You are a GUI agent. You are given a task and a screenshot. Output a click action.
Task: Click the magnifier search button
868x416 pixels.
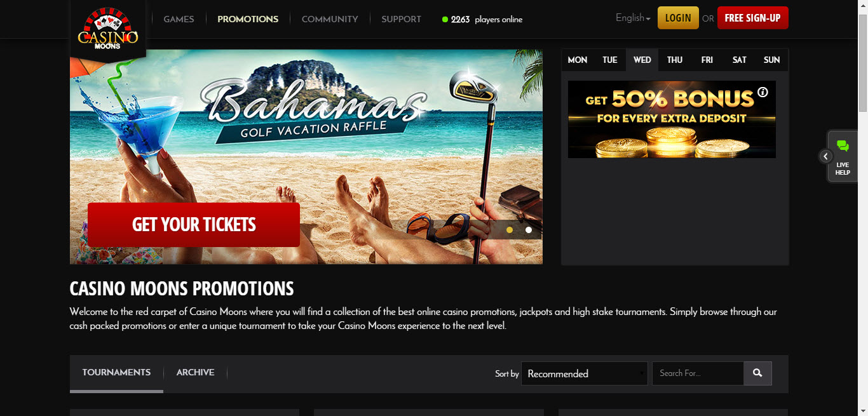click(757, 373)
